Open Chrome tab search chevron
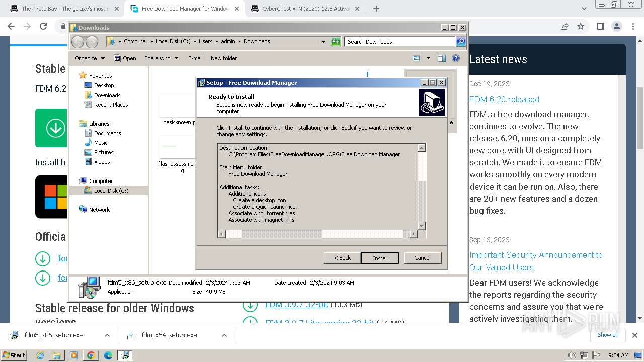This screenshot has width=644, height=362. pos(584,9)
